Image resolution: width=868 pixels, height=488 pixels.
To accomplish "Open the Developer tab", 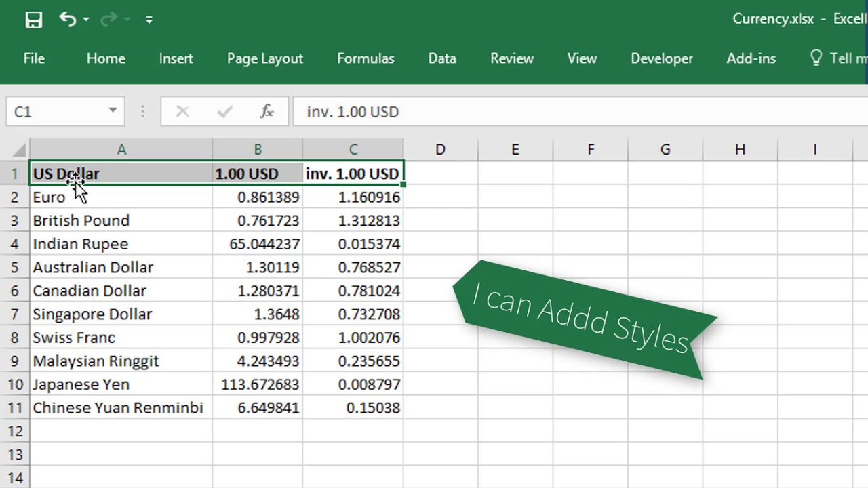I will (661, 58).
